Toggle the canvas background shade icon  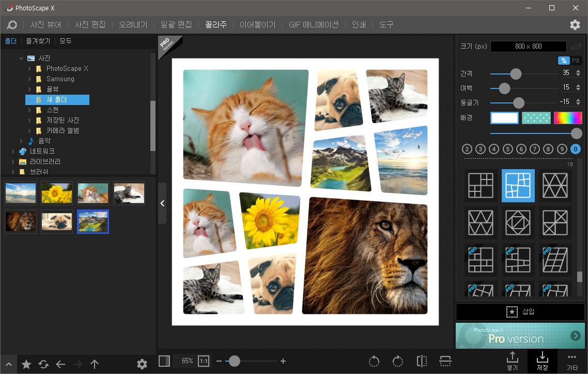point(164,361)
